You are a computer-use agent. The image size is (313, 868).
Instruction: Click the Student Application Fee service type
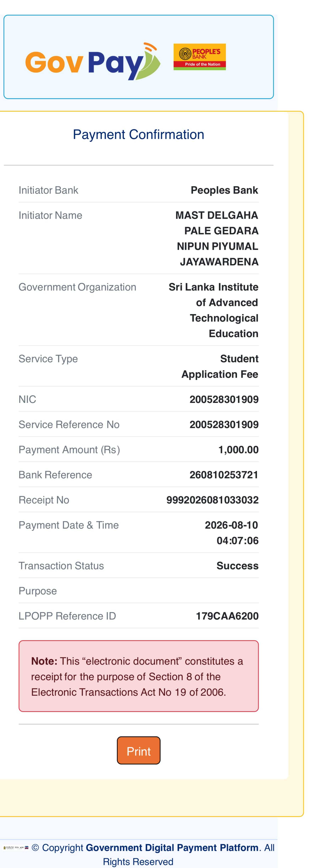click(x=220, y=366)
